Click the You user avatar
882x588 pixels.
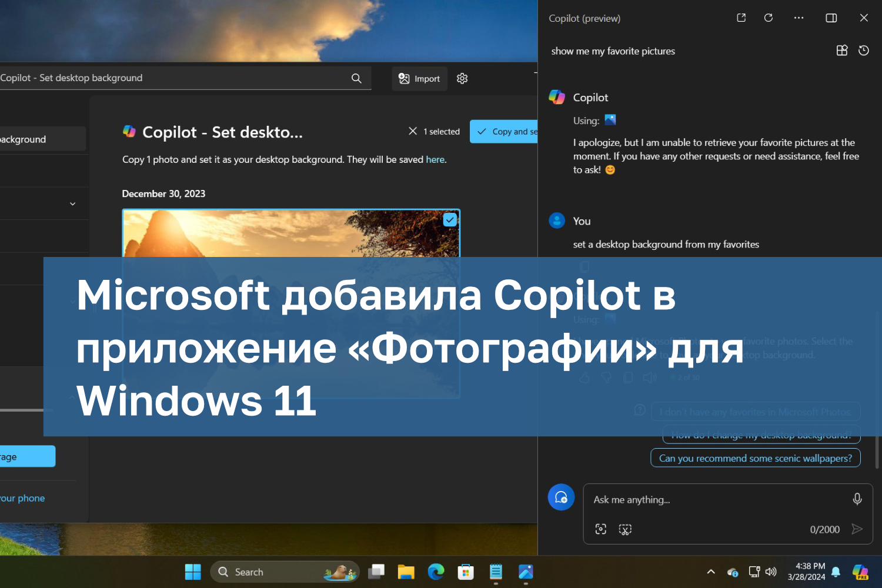click(557, 220)
